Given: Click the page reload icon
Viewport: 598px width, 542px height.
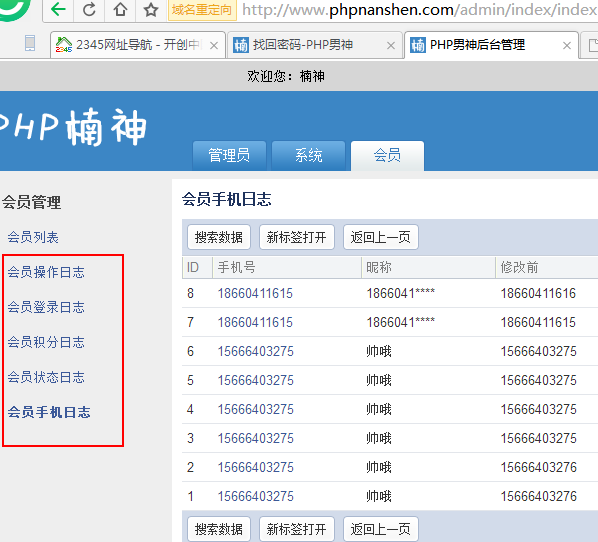Looking at the screenshot, I should [x=89, y=9].
